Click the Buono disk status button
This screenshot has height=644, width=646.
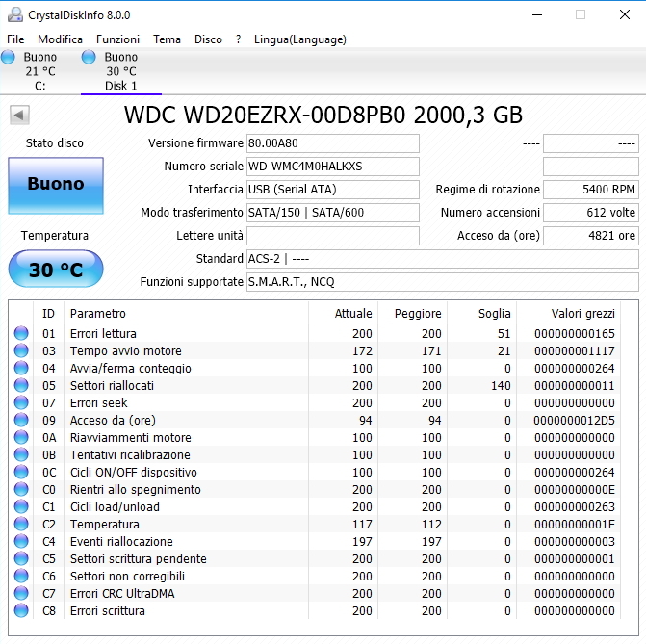tap(56, 186)
